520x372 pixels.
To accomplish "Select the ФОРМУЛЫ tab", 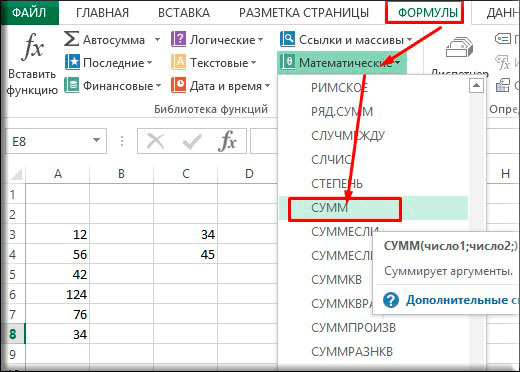I will click(428, 13).
